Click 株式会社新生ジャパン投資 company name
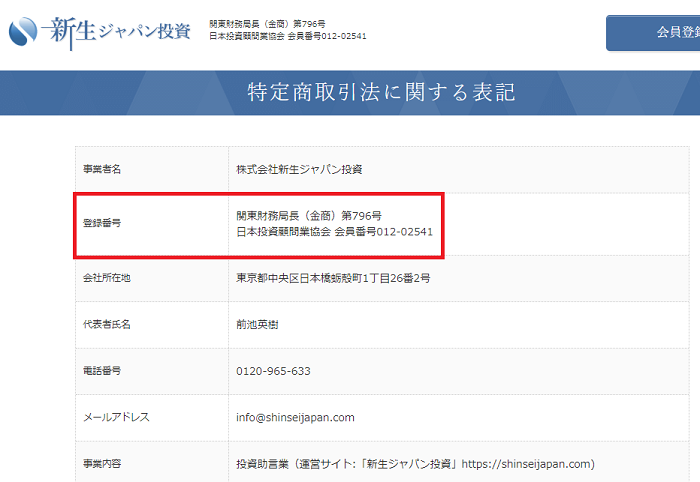 [x=299, y=170]
